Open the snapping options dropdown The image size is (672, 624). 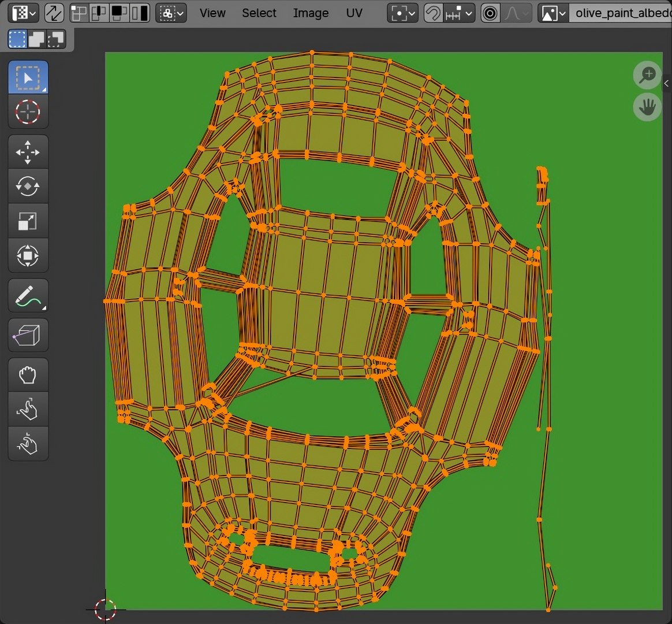(459, 13)
